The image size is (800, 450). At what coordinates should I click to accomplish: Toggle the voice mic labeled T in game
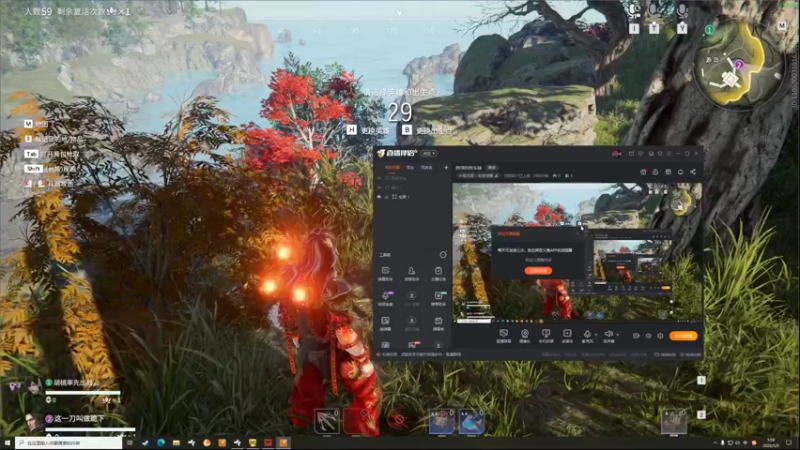tap(654, 18)
